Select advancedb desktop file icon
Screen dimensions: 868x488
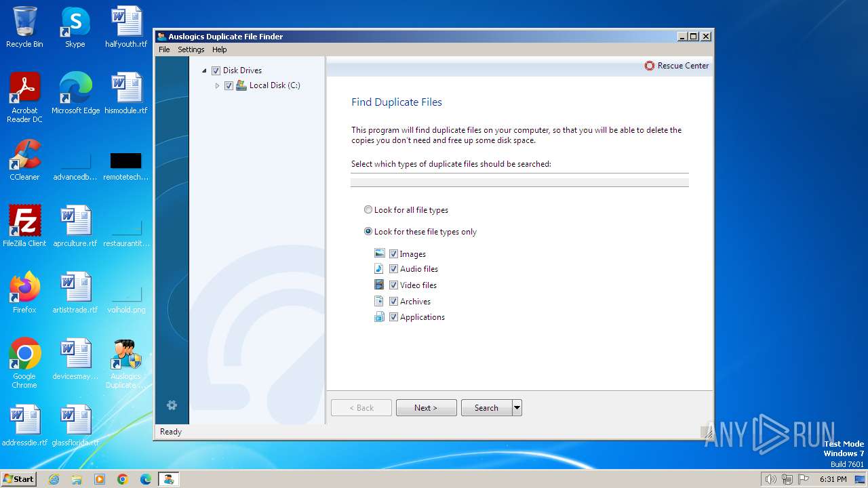pyautogui.click(x=75, y=166)
